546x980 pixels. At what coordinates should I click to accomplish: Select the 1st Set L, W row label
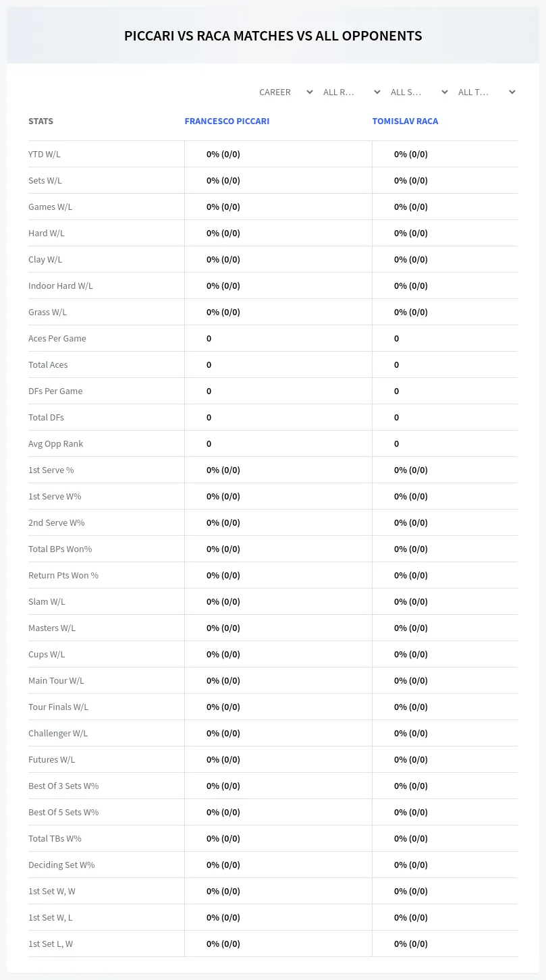click(51, 944)
